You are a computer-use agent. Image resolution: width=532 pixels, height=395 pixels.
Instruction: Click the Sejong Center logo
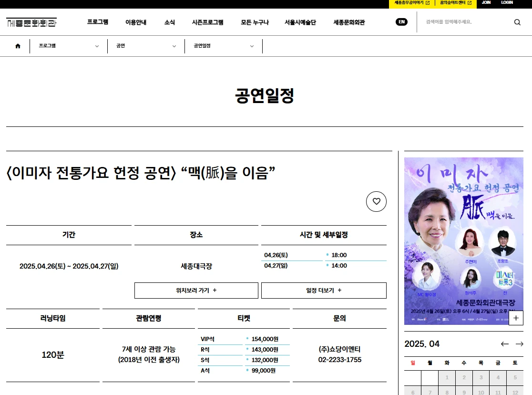[x=31, y=22]
